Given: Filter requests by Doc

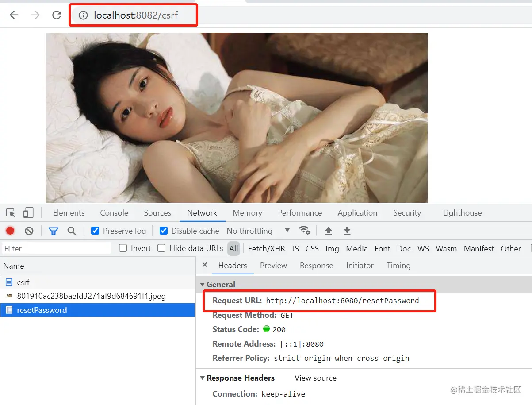Looking at the screenshot, I should click(x=404, y=249).
